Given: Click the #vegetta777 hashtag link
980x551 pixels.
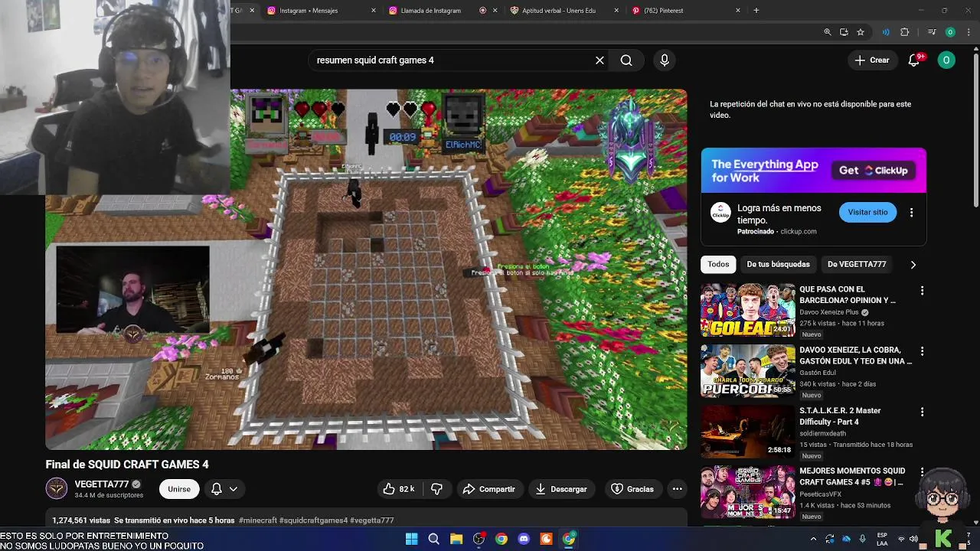Looking at the screenshot, I should pos(372,520).
